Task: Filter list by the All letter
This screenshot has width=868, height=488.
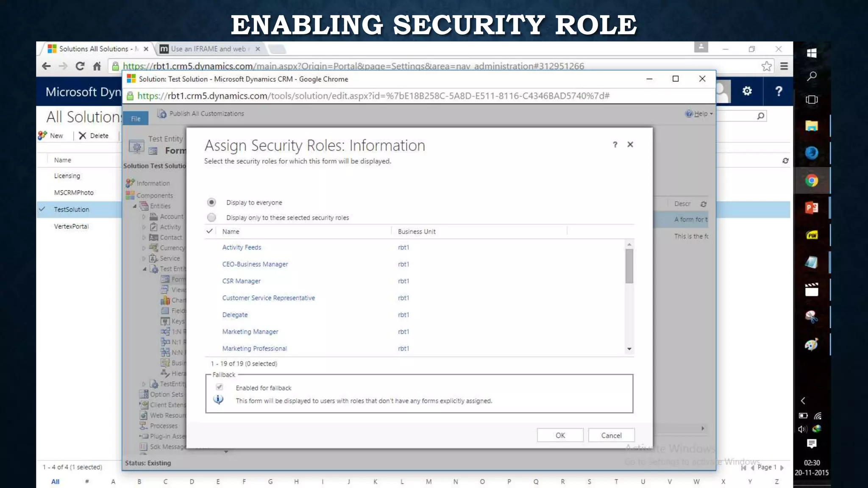Action: [56, 482]
